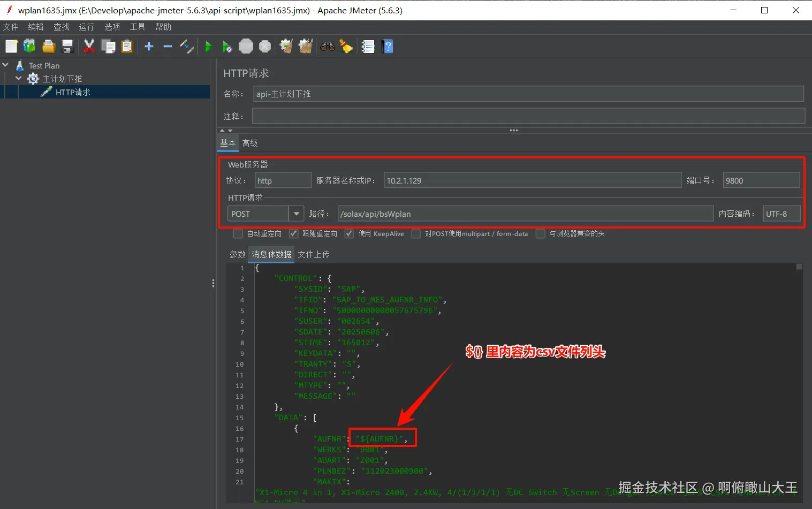Collapse the Test Plan tree node
The width and height of the screenshot is (812, 509).
5,65
